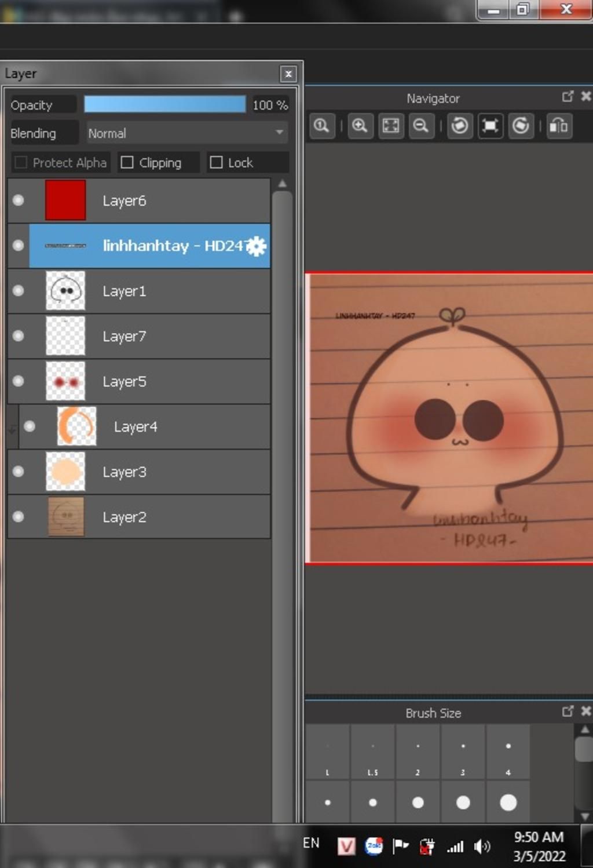
Task: Select the Layer6 red thumbnail
Action: point(65,200)
